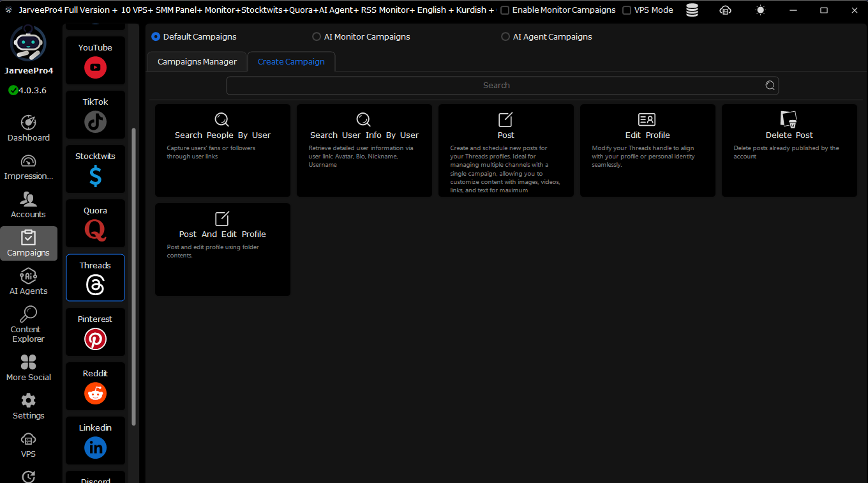Open the Edit Profile campaign card
868x483 pixels.
[648, 151]
